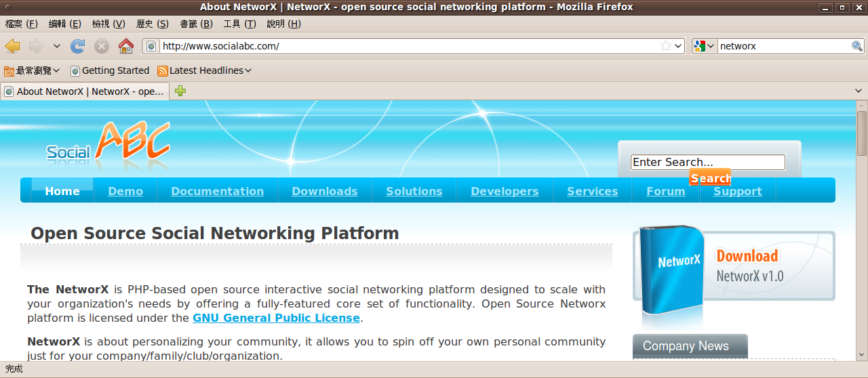Open a new tab with the plus icon

[x=180, y=91]
